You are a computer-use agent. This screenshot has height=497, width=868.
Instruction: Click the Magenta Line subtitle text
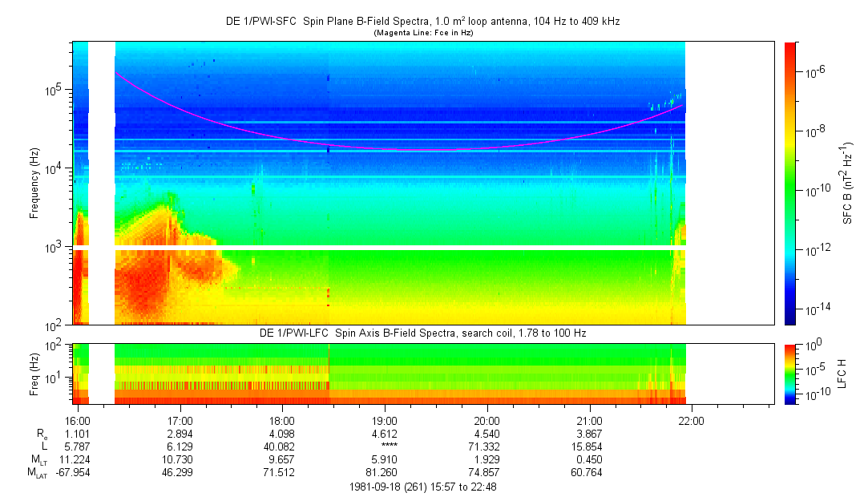(x=423, y=33)
